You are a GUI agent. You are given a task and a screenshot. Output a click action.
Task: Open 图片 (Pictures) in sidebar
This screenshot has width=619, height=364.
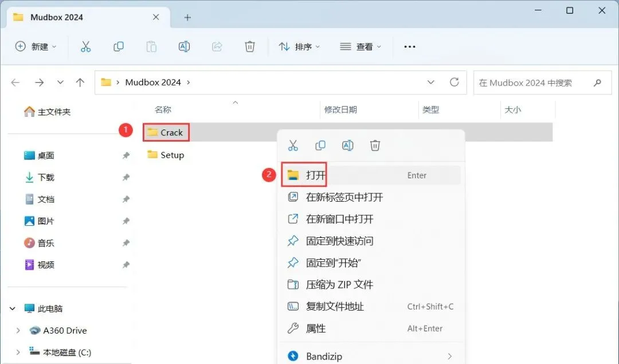click(x=39, y=221)
